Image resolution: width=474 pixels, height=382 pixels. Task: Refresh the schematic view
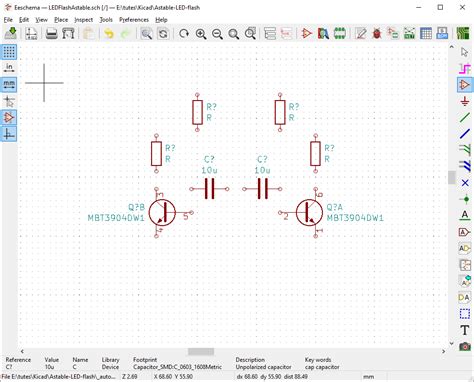click(x=184, y=33)
